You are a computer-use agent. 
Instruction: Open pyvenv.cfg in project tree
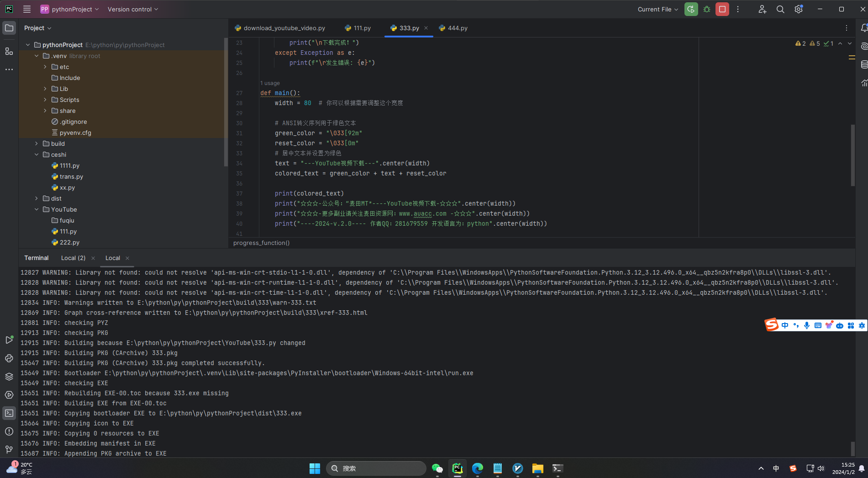tap(75, 133)
